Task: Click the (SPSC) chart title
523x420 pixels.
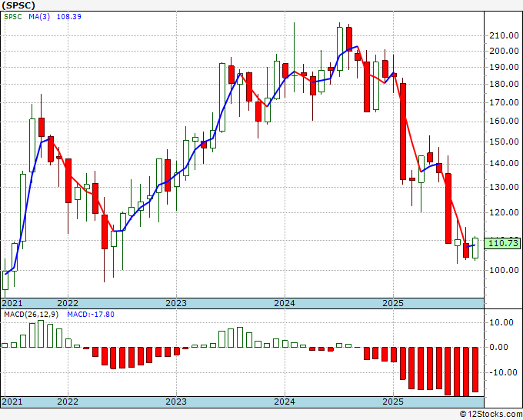Action: [x=18, y=5]
